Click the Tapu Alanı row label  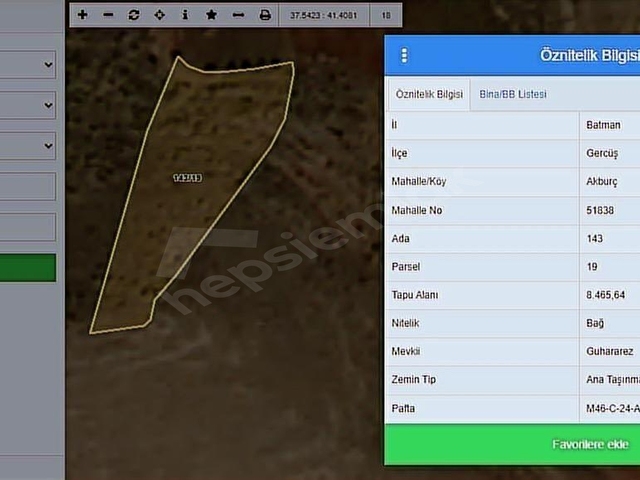pyautogui.click(x=415, y=295)
